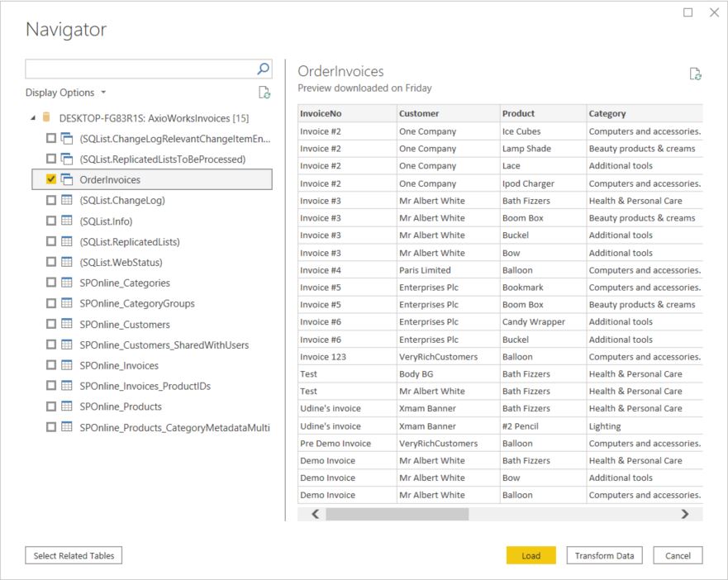The image size is (728, 580).
Task: Open the Display Options dropdown
Action: (65, 93)
